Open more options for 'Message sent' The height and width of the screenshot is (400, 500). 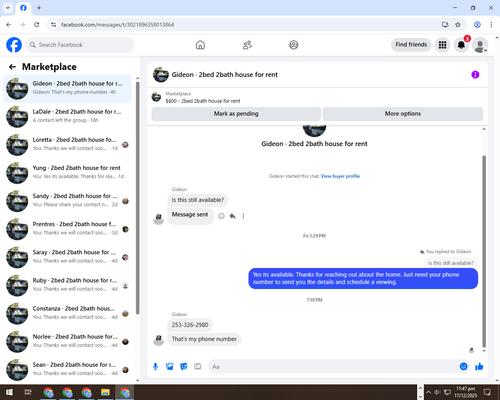click(243, 216)
